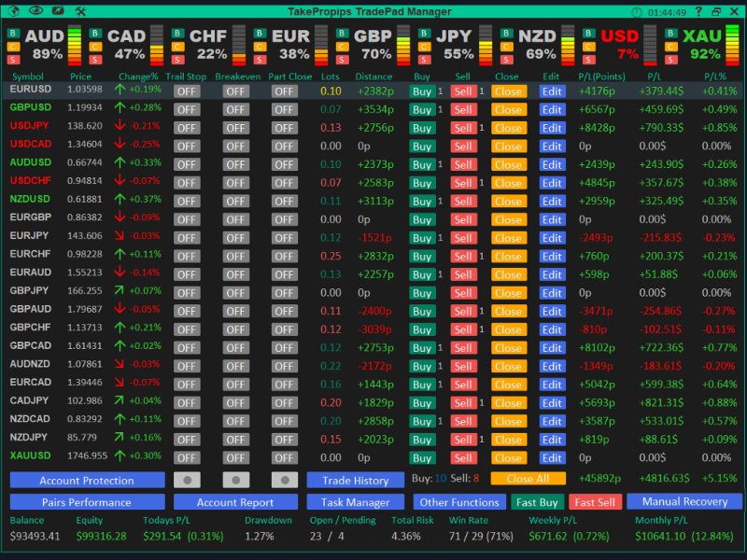The height and width of the screenshot is (560, 747).
Task: Open the chart icon in the title bar
Action: coord(58,10)
